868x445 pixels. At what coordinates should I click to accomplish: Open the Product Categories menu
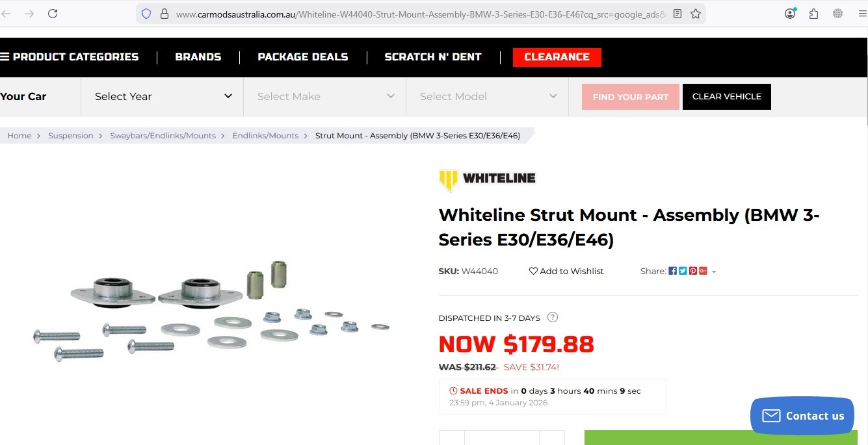point(70,57)
